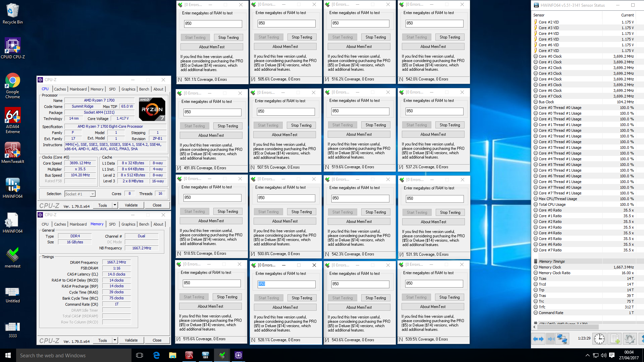This screenshot has width=644, height=362.
Task: Open About tab in CPU-Z showing memory timings
Action: (x=158, y=224)
